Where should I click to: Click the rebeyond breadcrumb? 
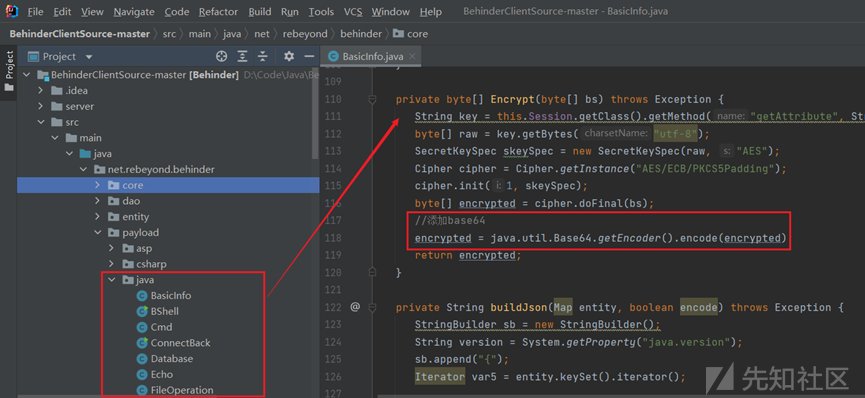pyautogui.click(x=305, y=34)
